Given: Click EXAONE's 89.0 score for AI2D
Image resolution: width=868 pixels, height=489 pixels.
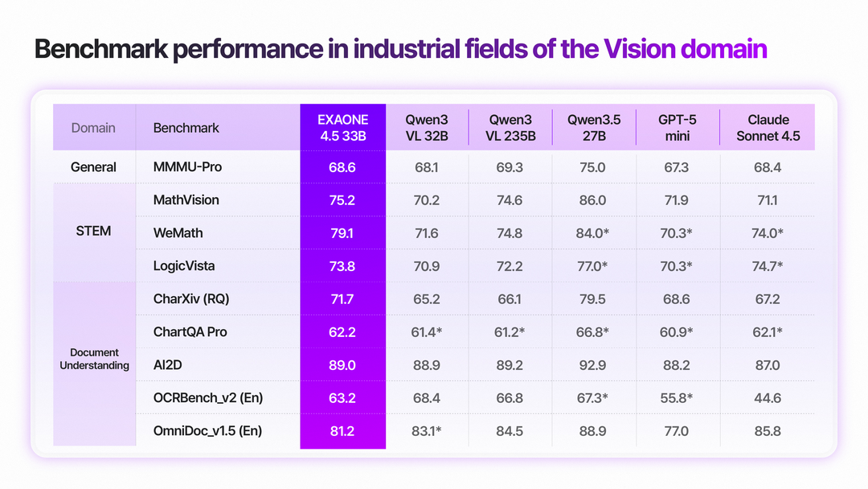Looking at the screenshot, I should [x=342, y=365].
